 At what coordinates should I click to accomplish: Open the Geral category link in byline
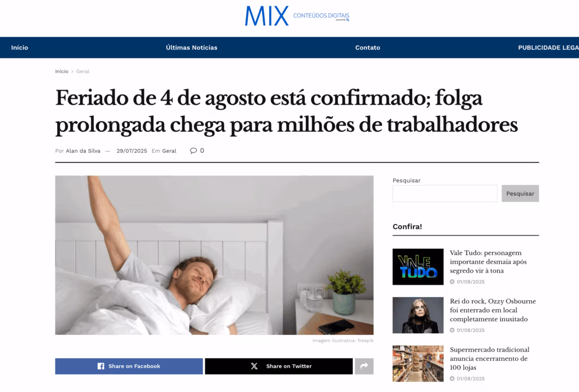pyautogui.click(x=169, y=150)
